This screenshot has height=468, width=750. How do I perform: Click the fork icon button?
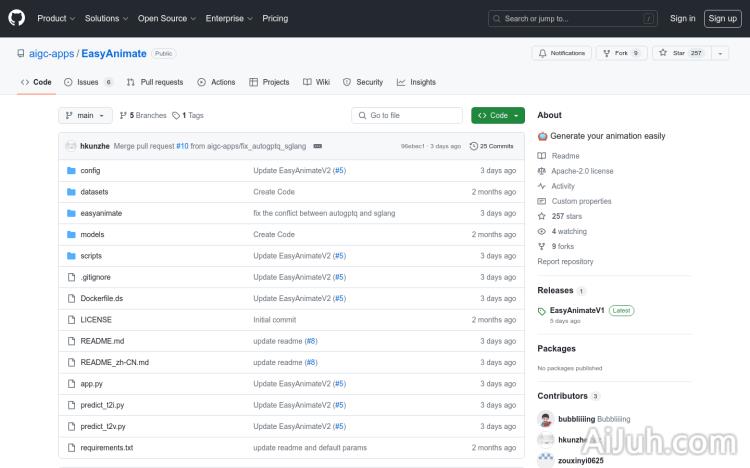(x=607, y=53)
